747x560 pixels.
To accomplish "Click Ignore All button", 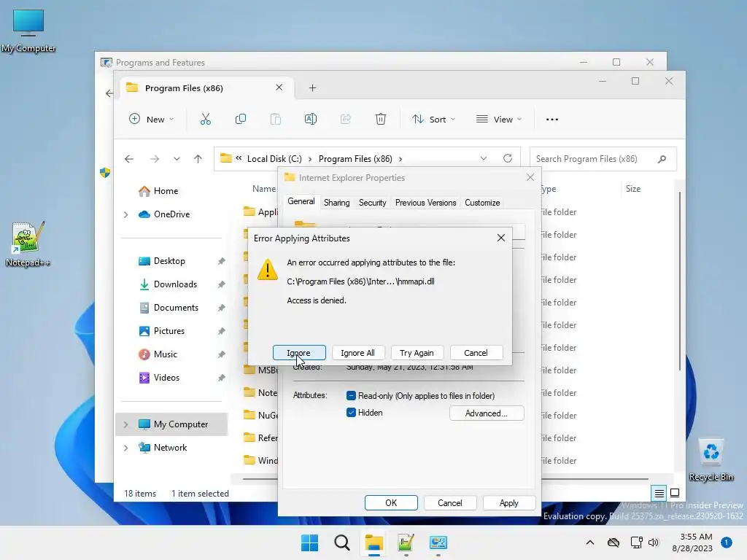I will [x=357, y=353].
